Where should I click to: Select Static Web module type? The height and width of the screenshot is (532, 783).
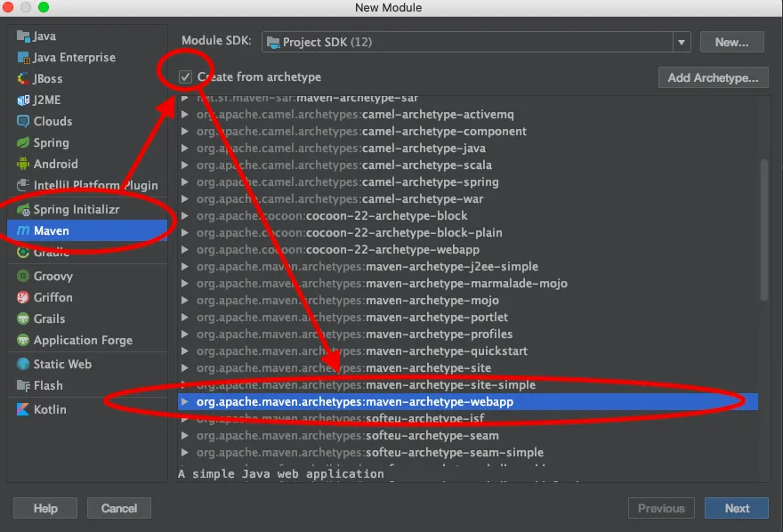(87, 365)
